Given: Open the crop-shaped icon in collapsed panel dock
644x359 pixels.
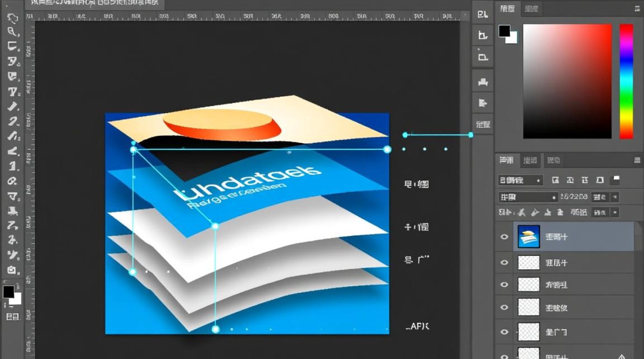Looking at the screenshot, I should (483, 35).
